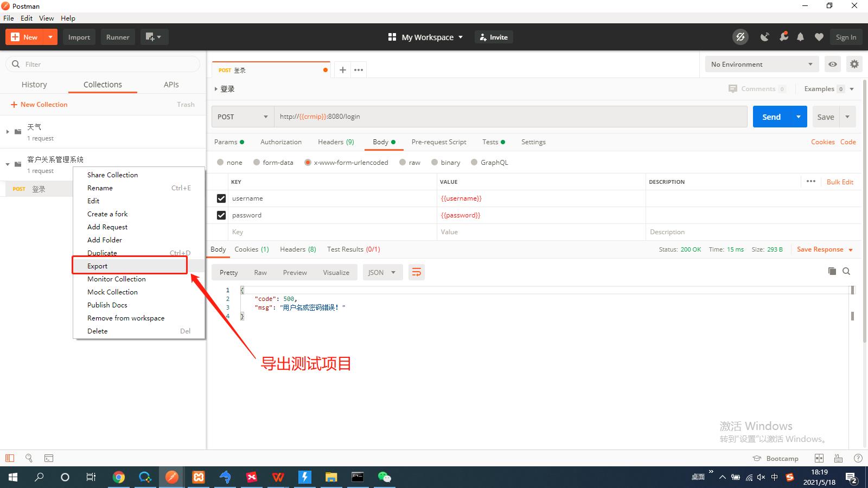868x488 pixels.
Task: Click the request URL input field
Action: tap(510, 117)
